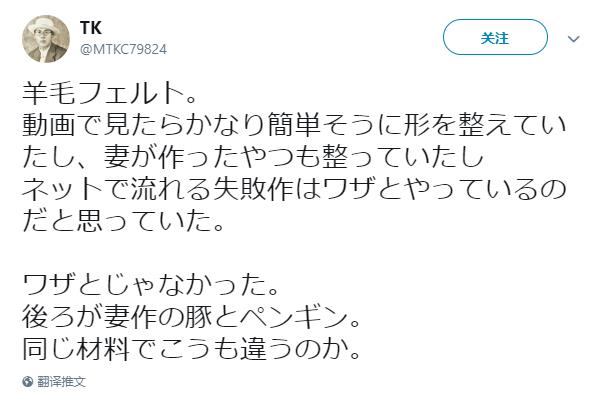Expand the tweet options chevron
The image size is (614, 395).
[x=574, y=39]
